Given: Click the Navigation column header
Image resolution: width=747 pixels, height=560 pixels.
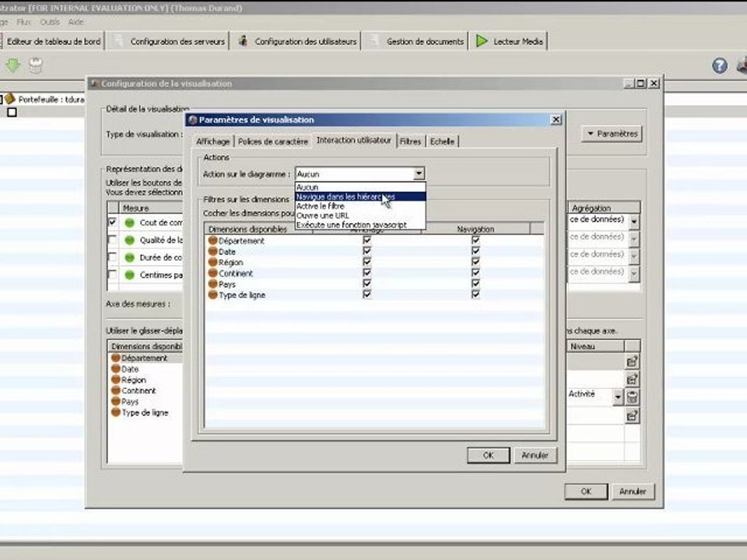Looking at the screenshot, I should (475, 229).
